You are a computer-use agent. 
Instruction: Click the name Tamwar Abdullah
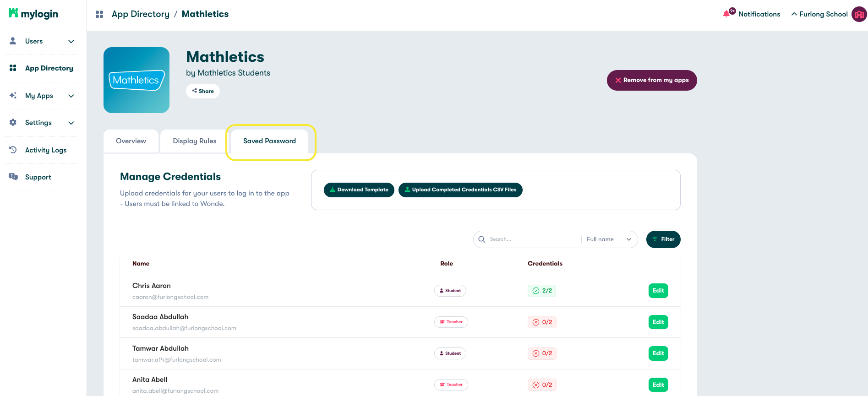(160, 348)
